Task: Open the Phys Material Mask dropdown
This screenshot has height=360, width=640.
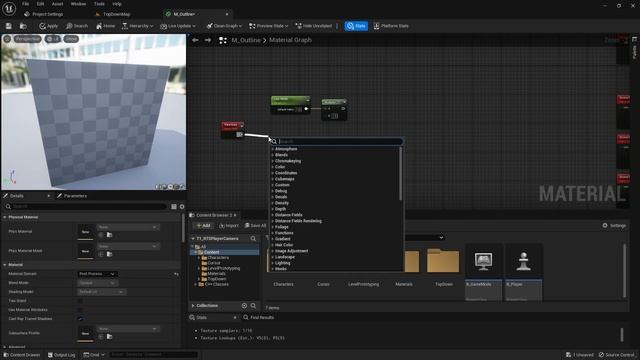Action: coord(128,246)
